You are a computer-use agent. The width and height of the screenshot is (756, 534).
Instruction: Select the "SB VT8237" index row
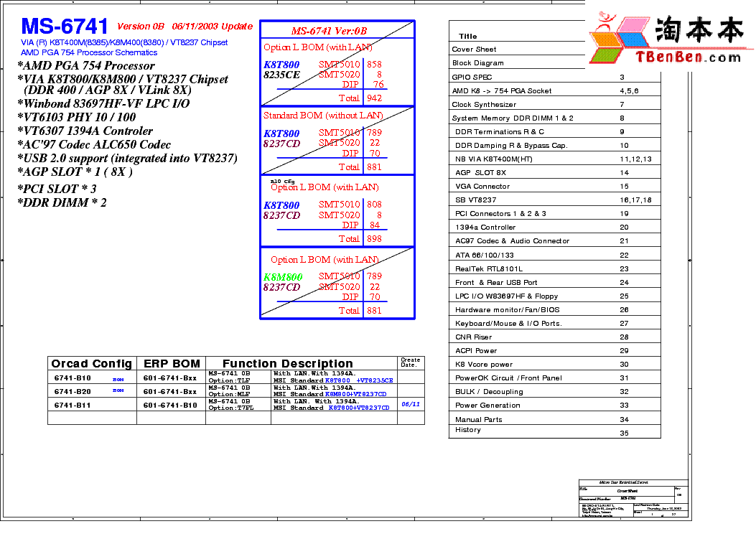pyautogui.click(x=554, y=200)
